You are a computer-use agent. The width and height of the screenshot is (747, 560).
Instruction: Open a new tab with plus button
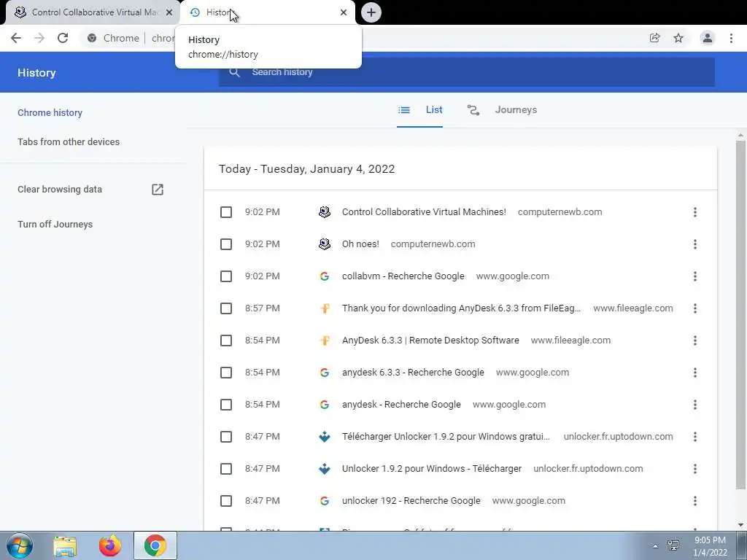tap(371, 12)
